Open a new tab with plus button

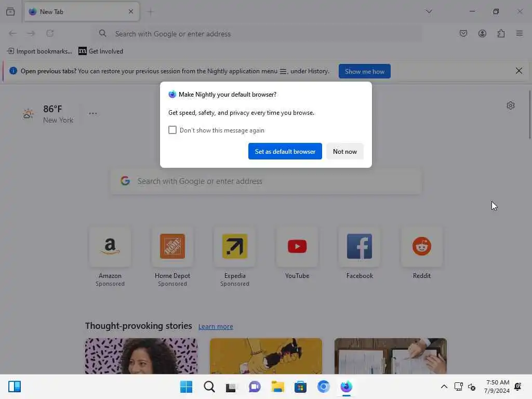point(150,12)
